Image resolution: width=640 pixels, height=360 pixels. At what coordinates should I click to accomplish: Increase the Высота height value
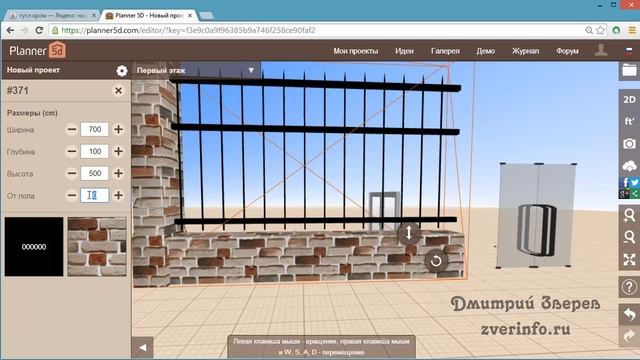click(x=118, y=173)
